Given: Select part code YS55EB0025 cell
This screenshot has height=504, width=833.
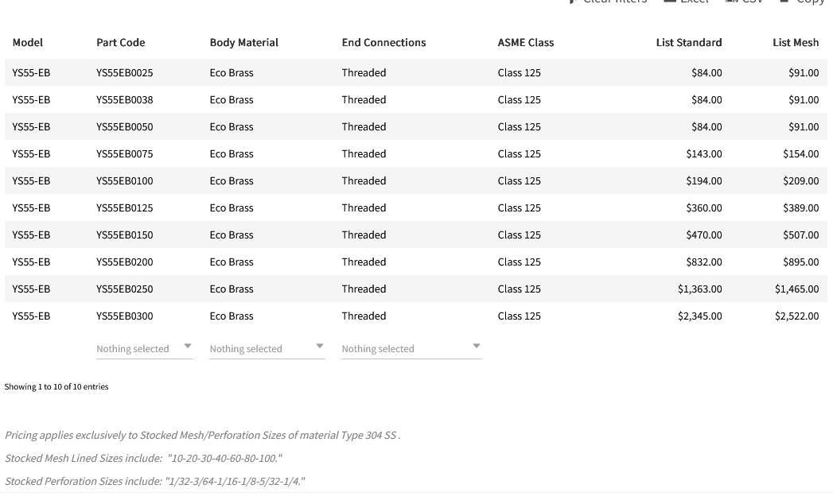Looking at the screenshot, I should tap(125, 73).
